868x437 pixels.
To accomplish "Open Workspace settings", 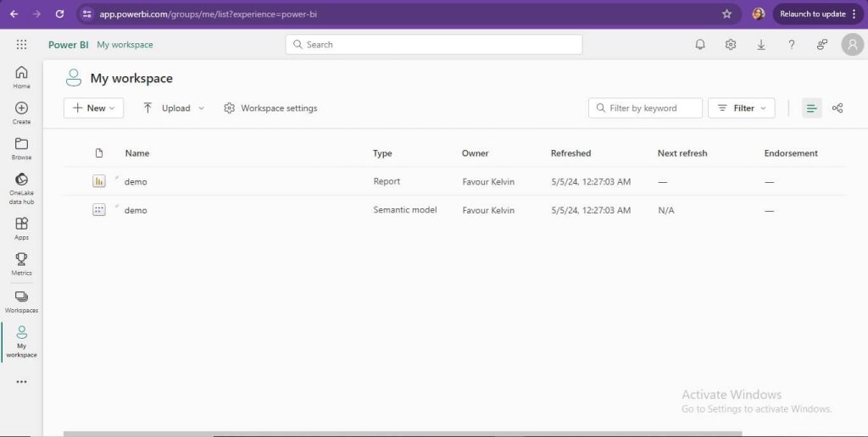I will click(270, 108).
